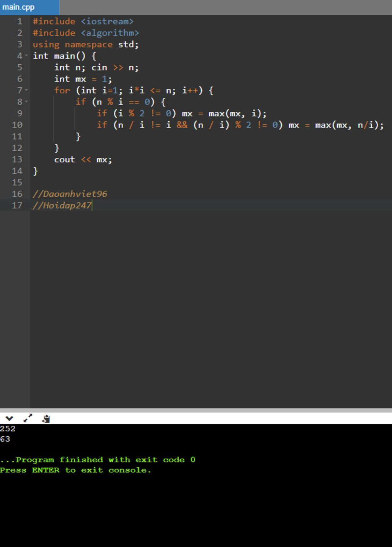Click the 'int mx = 1;' line
The width and height of the screenshot is (392, 547).
83,79
